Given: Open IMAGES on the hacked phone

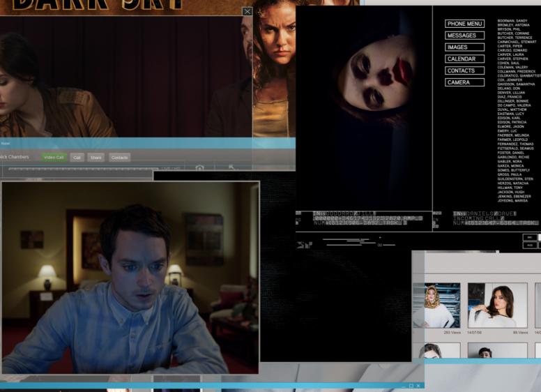Looking at the screenshot, I should (464, 47).
